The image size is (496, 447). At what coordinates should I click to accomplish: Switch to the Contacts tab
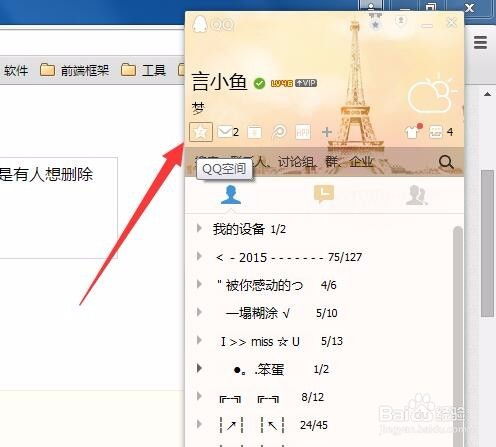click(231, 195)
